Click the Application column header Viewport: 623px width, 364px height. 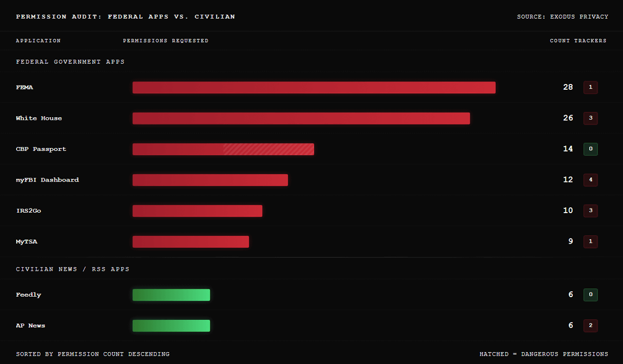tap(38, 41)
